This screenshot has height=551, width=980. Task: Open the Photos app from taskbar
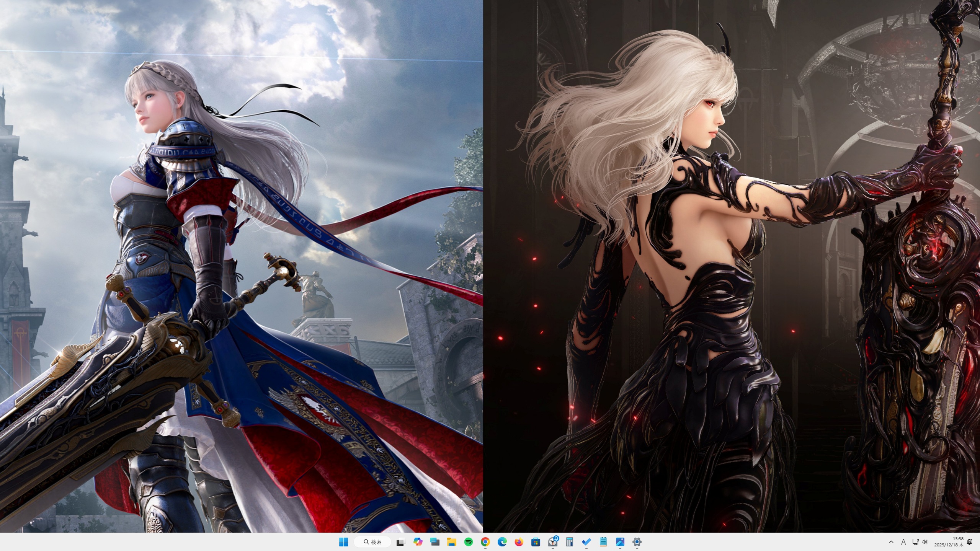620,542
